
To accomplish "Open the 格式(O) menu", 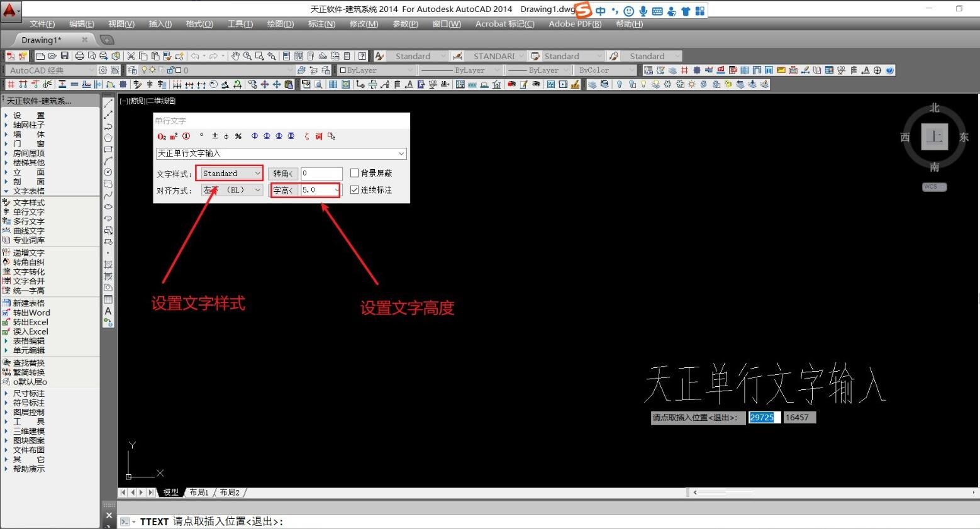I will click(x=199, y=24).
